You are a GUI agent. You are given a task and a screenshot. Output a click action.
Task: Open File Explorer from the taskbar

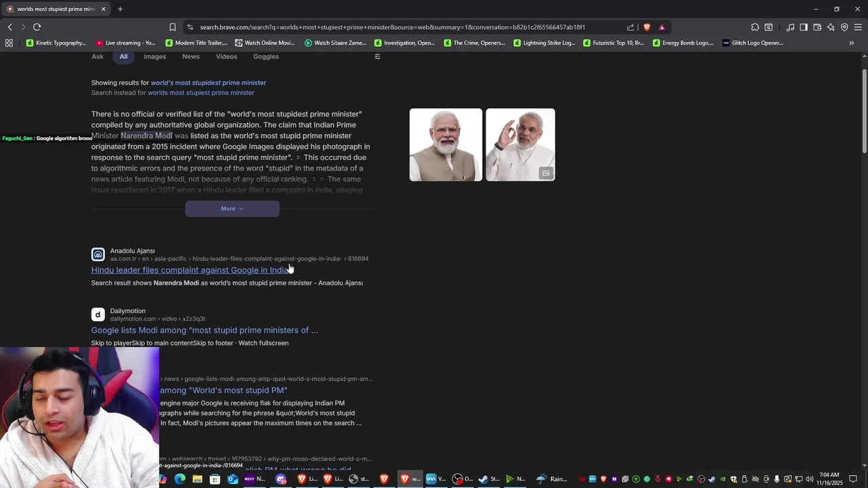(197, 479)
